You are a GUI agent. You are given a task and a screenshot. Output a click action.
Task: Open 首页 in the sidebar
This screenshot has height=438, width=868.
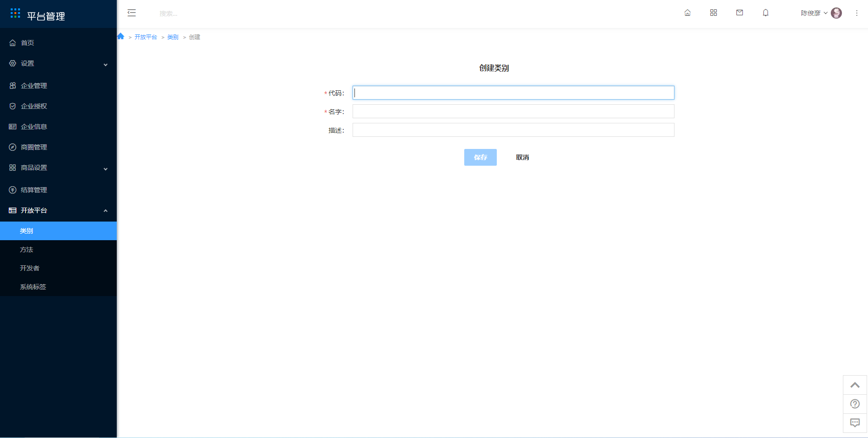(x=58, y=43)
